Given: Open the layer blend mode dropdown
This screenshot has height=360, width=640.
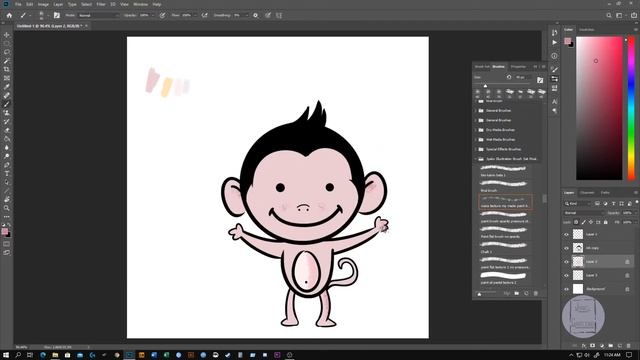Looking at the screenshot, I should click(x=583, y=213).
